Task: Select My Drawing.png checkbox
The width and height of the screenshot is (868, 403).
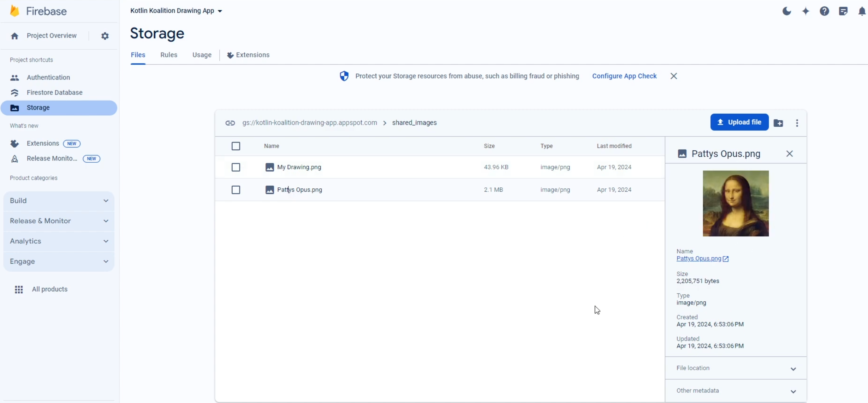Action: (236, 167)
